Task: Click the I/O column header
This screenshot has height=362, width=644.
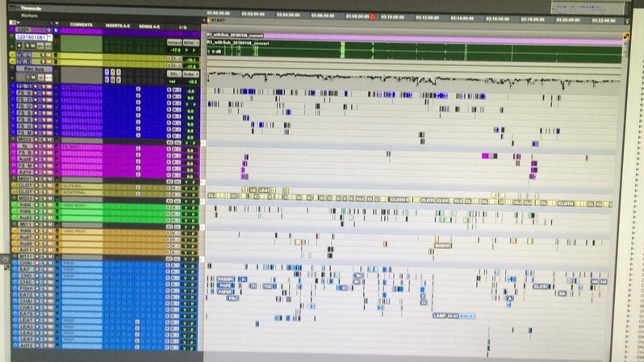Action: click(182, 27)
